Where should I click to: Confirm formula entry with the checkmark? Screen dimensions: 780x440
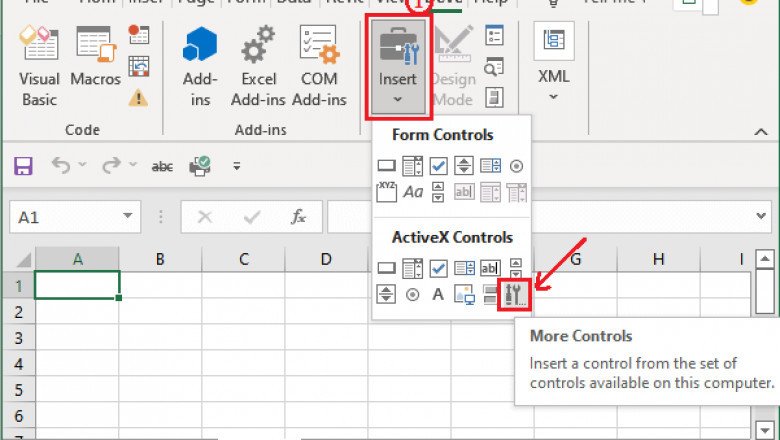click(252, 217)
